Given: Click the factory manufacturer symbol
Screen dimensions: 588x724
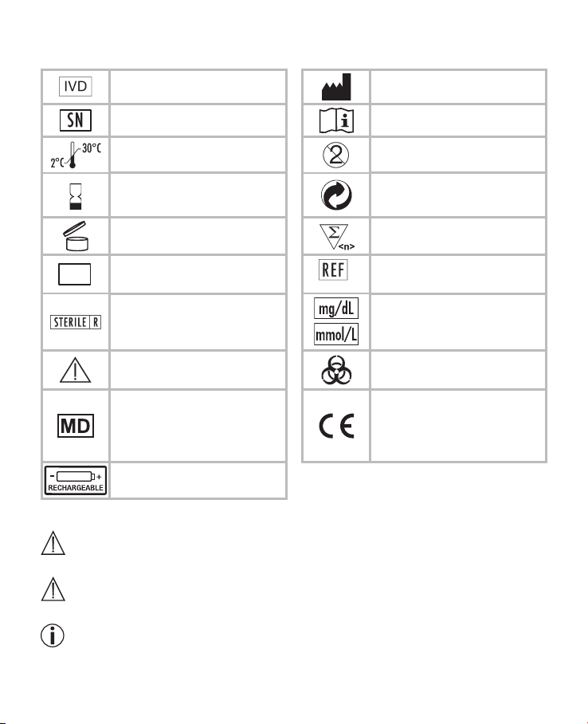Looking at the screenshot, I should [336, 87].
